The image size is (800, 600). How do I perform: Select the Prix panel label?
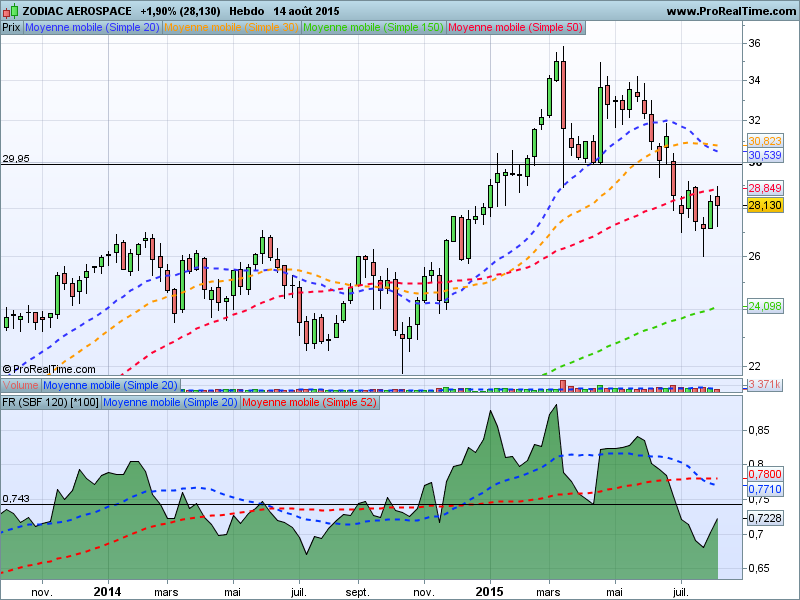[11, 28]
